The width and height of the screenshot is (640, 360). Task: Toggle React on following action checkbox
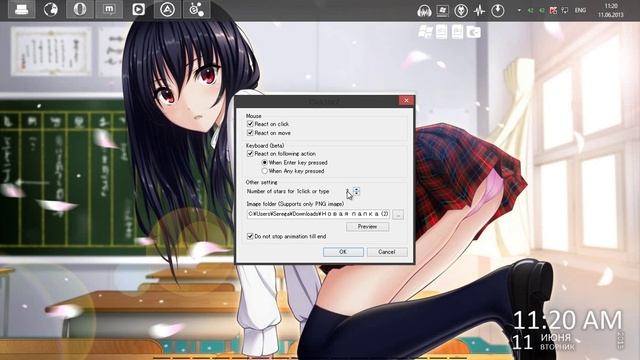point(250,153)
